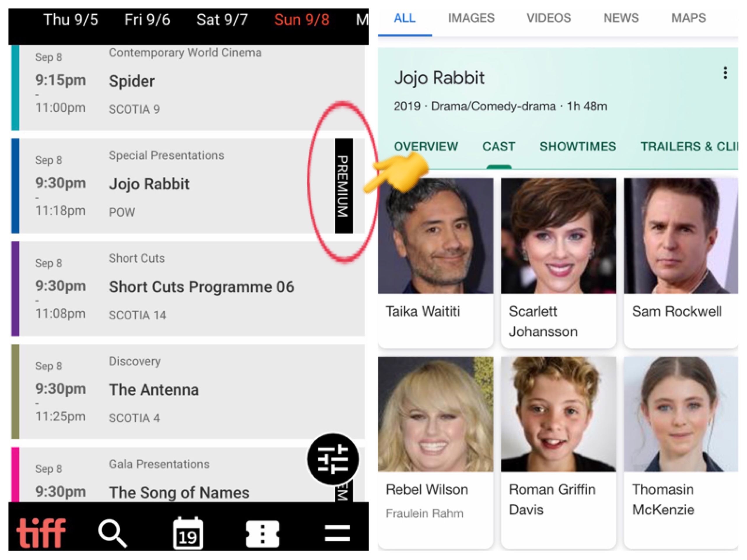Open the hamburger menu icon
Image resolution: width=747 pixels, height=560 pixels.
click(x=337, y=533)
